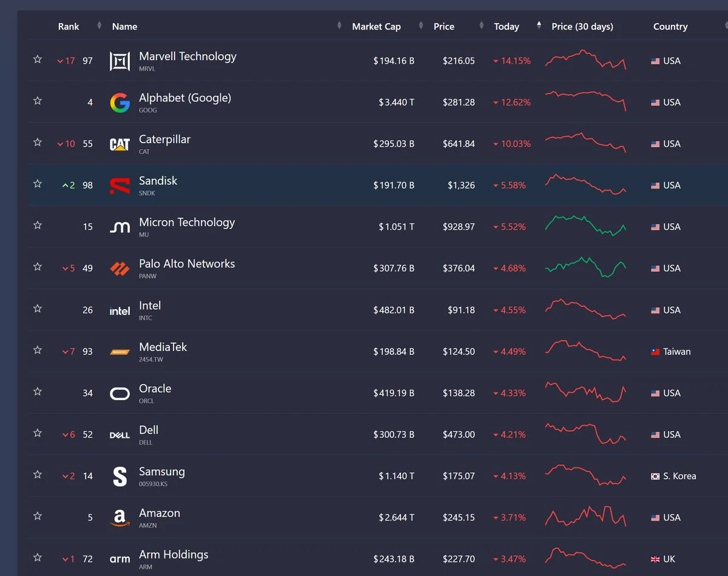Click the Palo Alto Networks logo
This screenshot has height=576, width=728.
120,269
